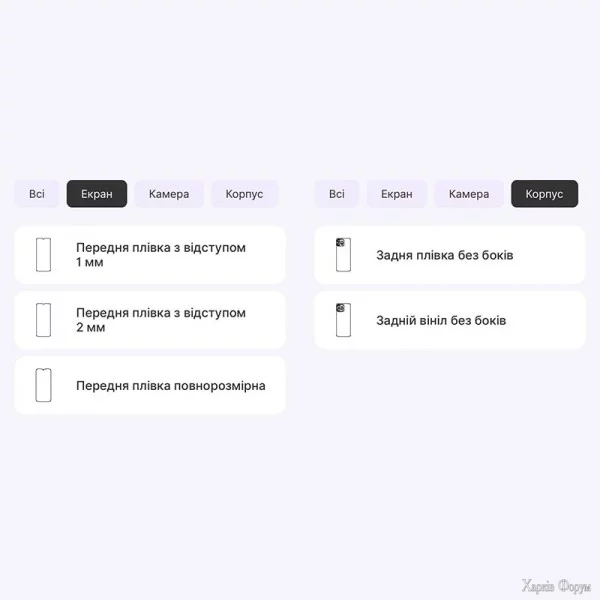
Task: Click the Харків Форум watermark
Action: (x=556, y=586)
